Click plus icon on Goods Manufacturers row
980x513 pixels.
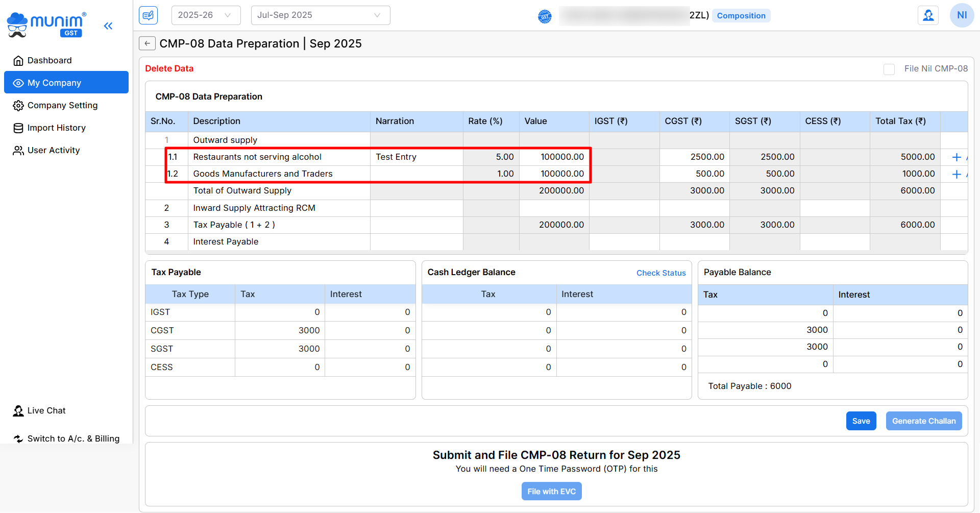coord(957,175)
